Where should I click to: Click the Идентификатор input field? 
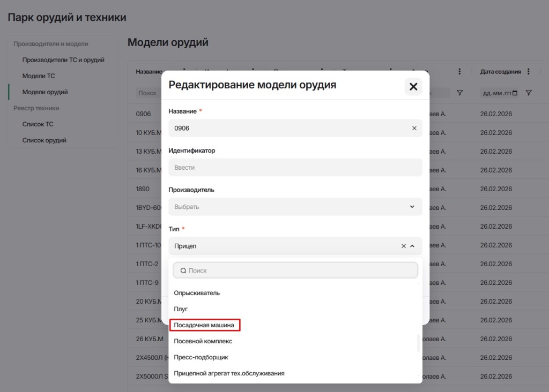(x=295, y=168)
